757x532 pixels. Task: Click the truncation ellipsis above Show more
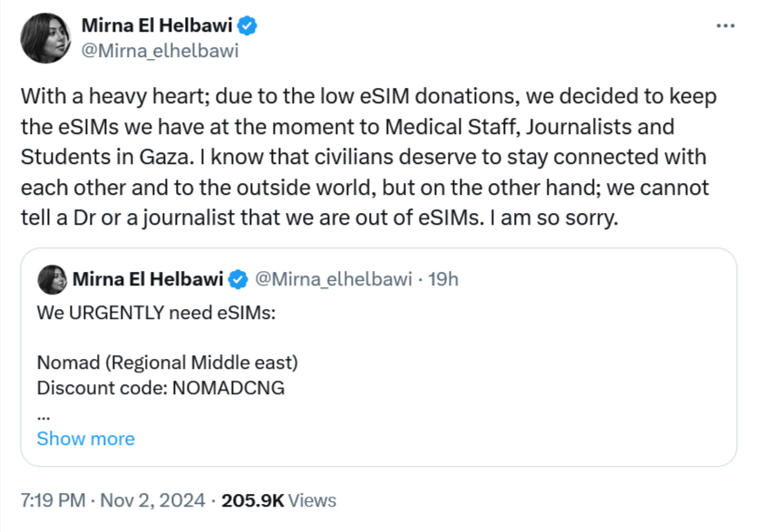click(x=44, y=414)
